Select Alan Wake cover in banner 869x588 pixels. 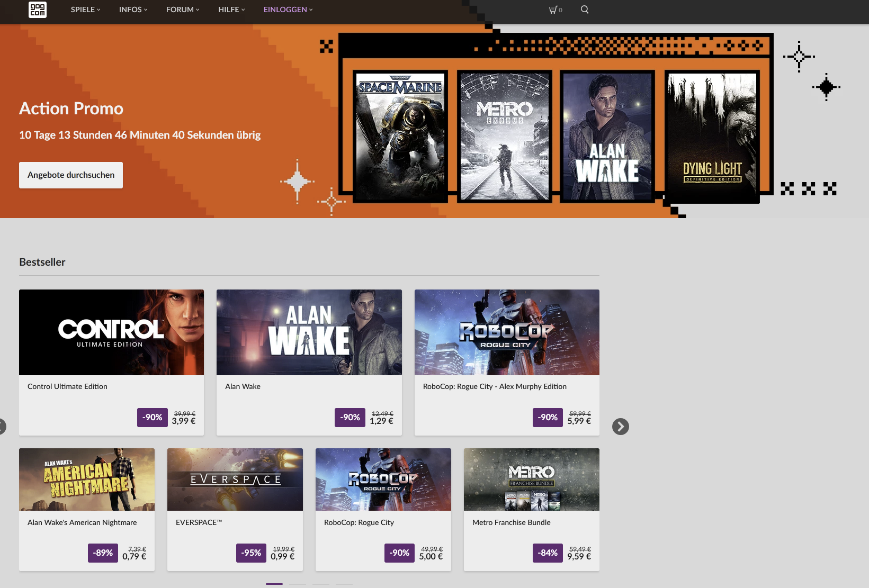point(607,137)
